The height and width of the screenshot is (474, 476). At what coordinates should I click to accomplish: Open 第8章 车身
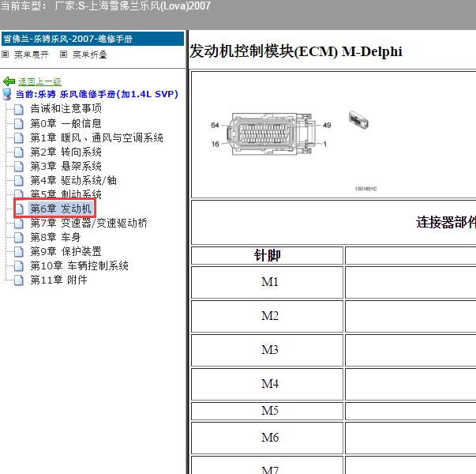(55, 237)
